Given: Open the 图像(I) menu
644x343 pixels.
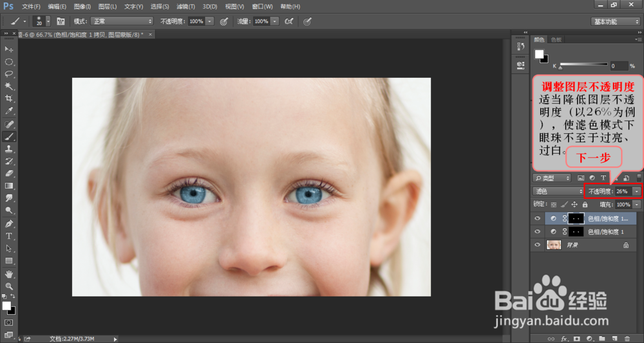Looking at the screenshot, I should [82, 6].
